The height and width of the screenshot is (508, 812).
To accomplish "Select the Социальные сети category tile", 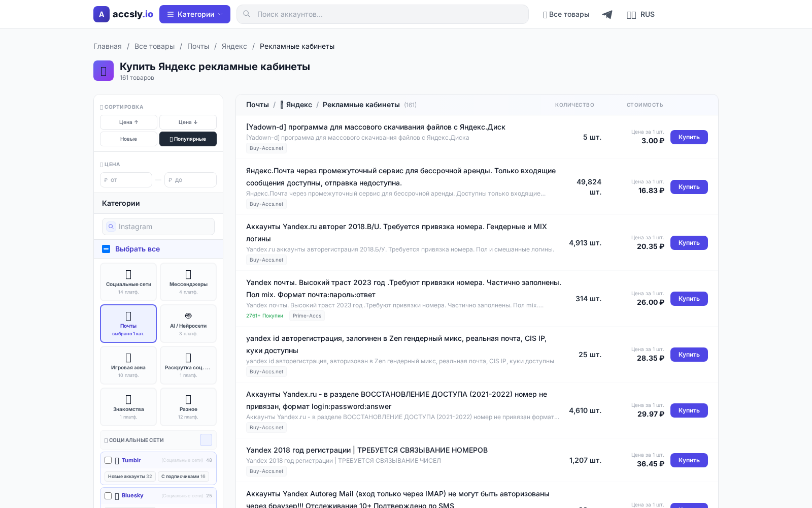I will coord(128,282).
